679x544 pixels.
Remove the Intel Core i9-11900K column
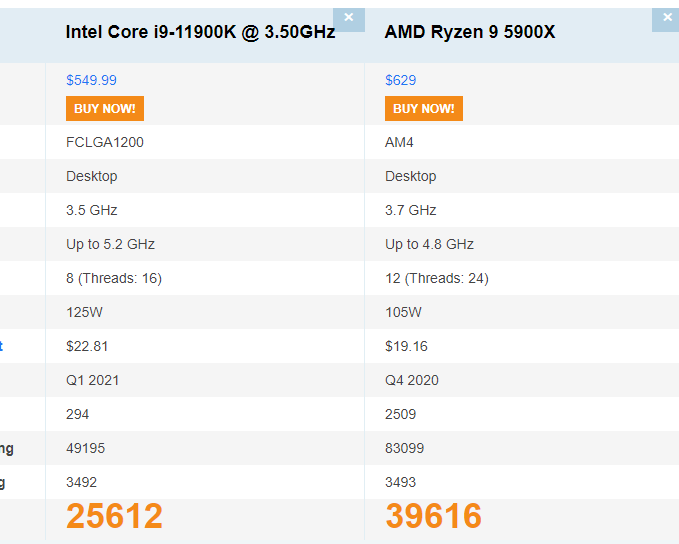click(349, 19)
